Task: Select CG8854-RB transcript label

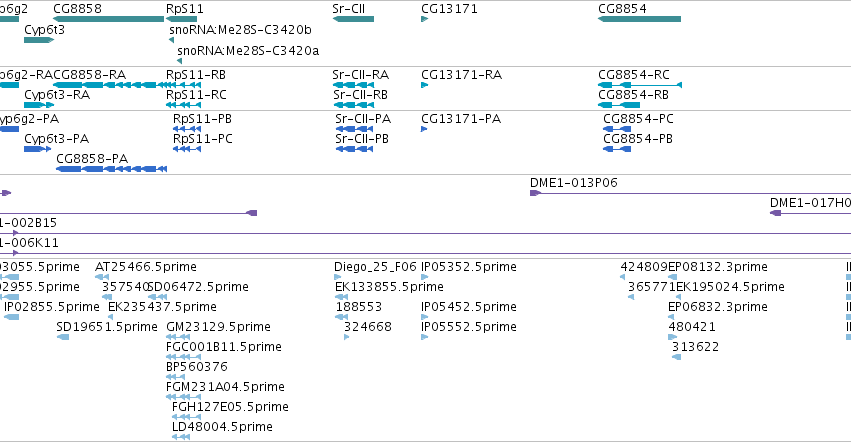Action: point(633,94)
